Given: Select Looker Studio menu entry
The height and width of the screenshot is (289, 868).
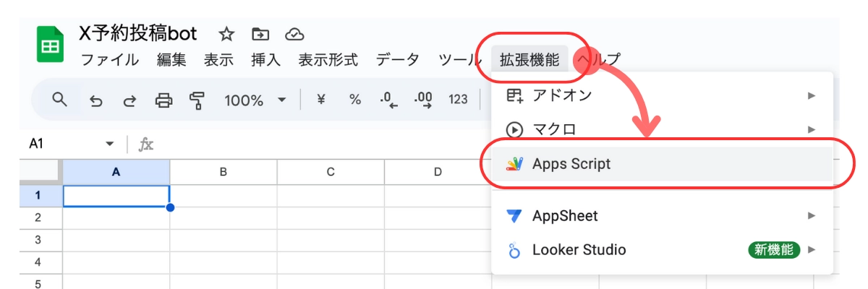Looking at the screenshot, I should tap(662, 250).
